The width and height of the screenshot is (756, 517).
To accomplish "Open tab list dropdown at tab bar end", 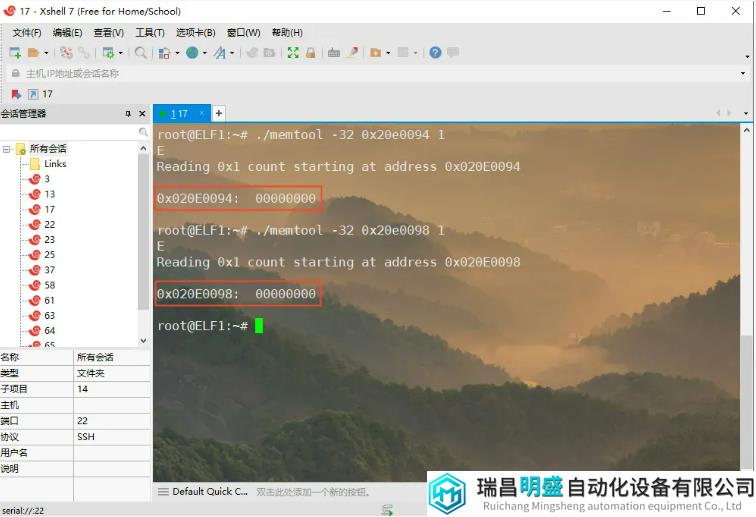I will click(x=746, y=113).
